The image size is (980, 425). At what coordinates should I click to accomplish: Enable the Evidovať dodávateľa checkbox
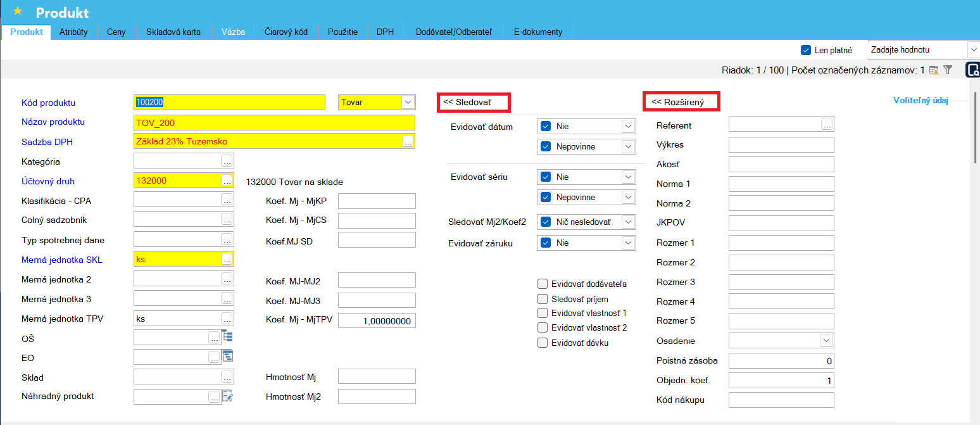tap(542, 284)
